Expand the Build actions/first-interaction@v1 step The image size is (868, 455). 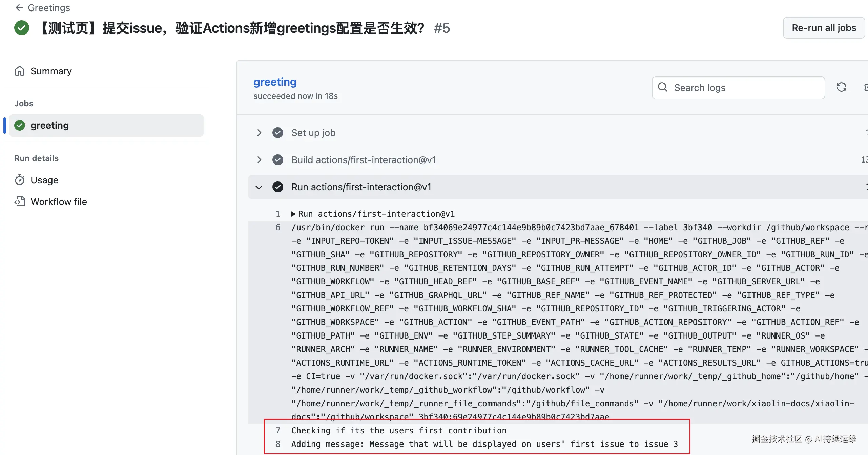point(259,160)
